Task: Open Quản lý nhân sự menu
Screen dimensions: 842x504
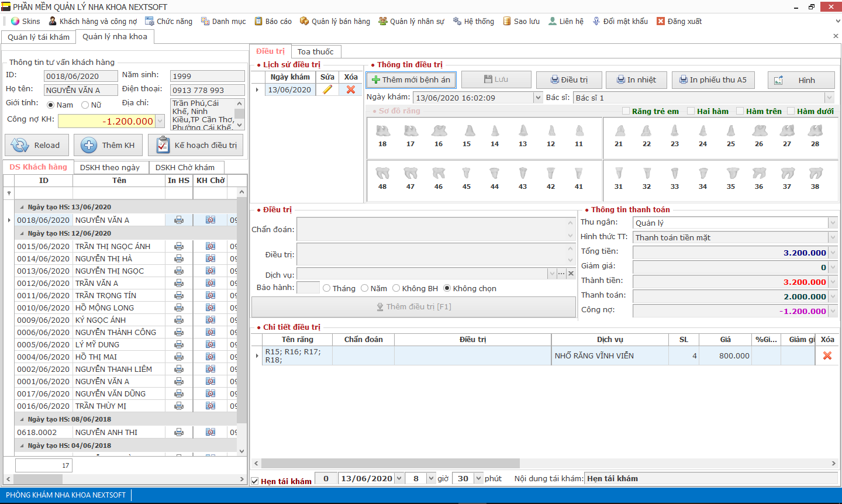Action: (411, 21)
